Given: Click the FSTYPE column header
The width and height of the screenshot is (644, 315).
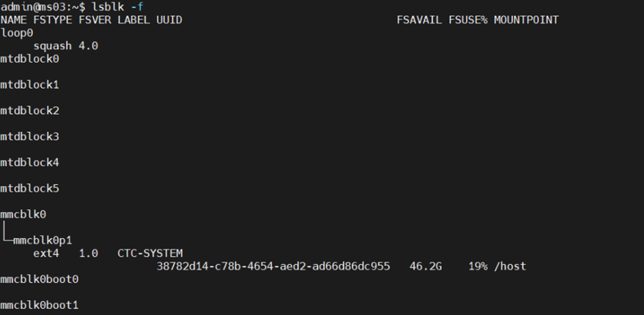Looking at the screenshot, I should 53,20.
